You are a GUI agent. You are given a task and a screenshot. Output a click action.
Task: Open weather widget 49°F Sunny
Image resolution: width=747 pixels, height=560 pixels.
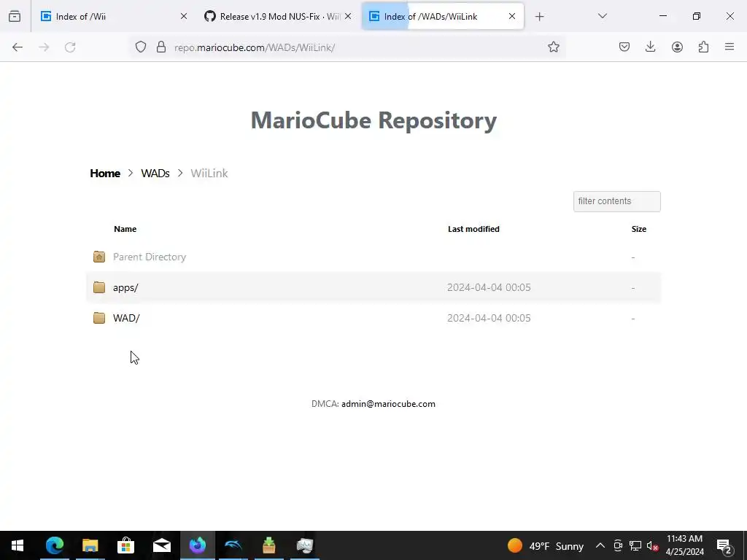(x=545, y=545)
